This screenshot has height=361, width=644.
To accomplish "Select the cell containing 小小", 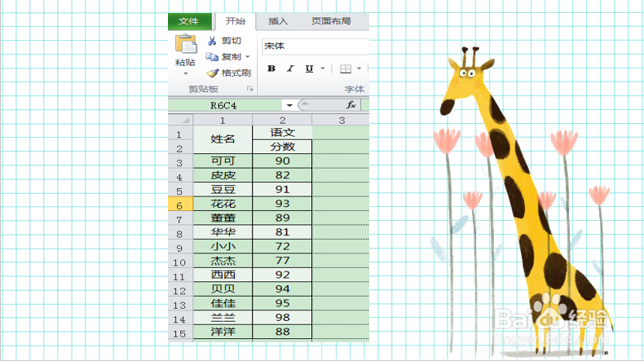I will (223, 246).
